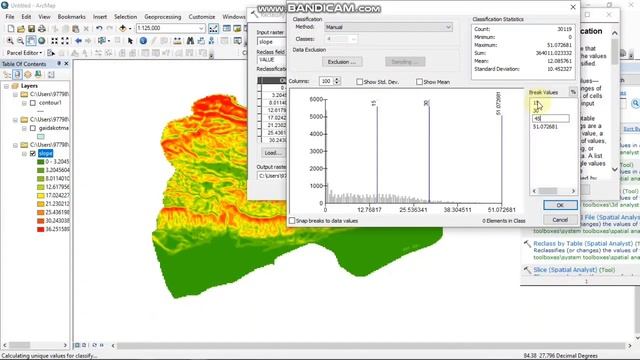Go back to previous extent arrow
640x360 pixels.
[x=78, y=41]
